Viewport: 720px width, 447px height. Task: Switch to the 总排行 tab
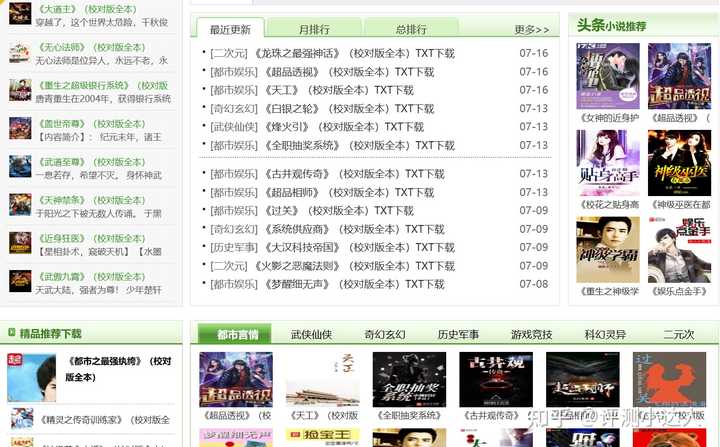[x=410, y=29]
